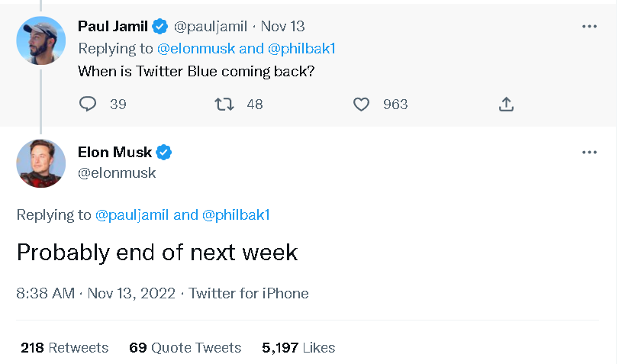Click the Nov 13 date on Paul Jamil's tweet

pos(282,27)
